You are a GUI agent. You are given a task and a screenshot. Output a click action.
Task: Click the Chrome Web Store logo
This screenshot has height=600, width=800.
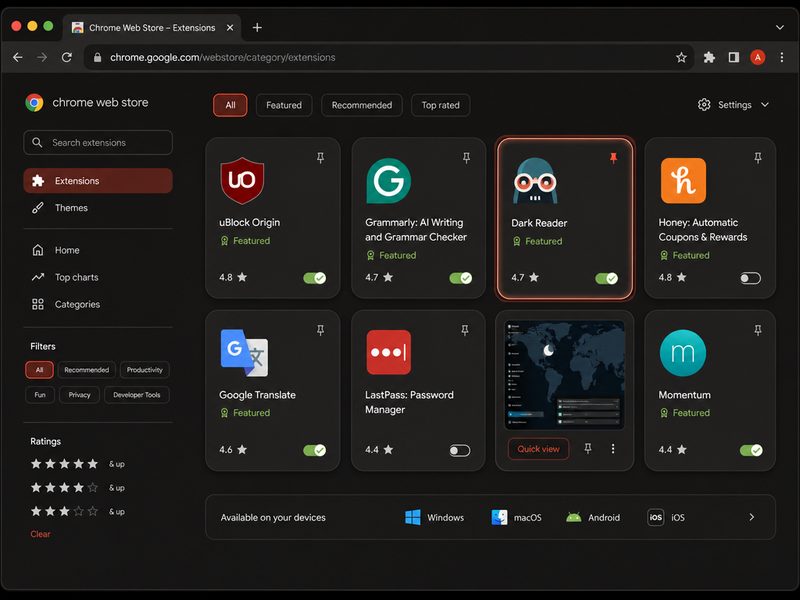coord(35,103)
